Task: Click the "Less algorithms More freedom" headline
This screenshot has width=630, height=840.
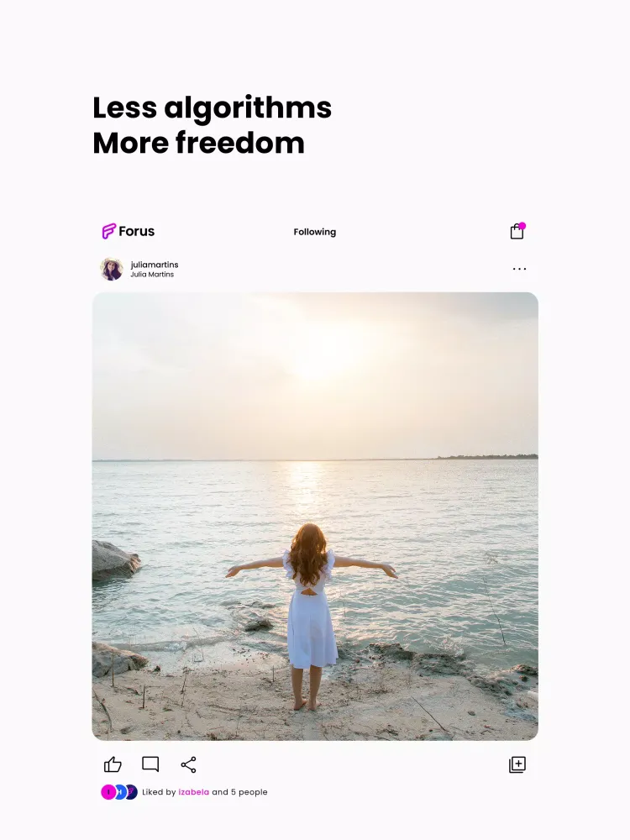Action: tap(213, 125)
